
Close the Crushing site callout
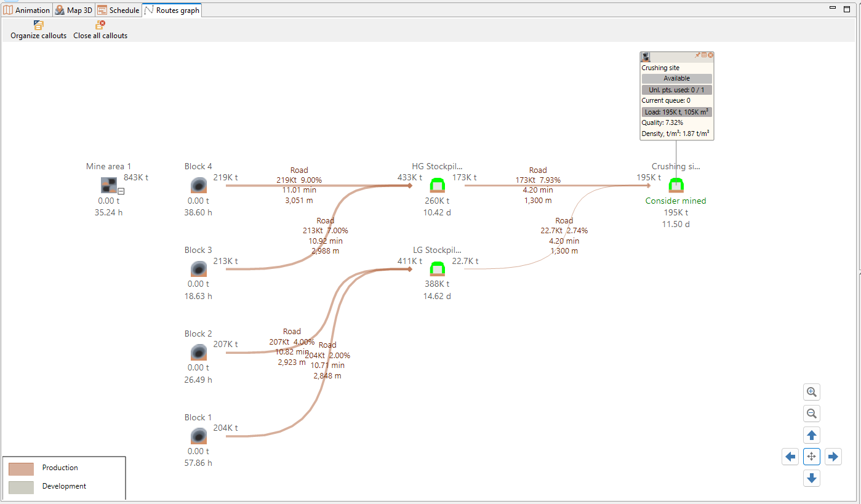click(x=710, y=55)
